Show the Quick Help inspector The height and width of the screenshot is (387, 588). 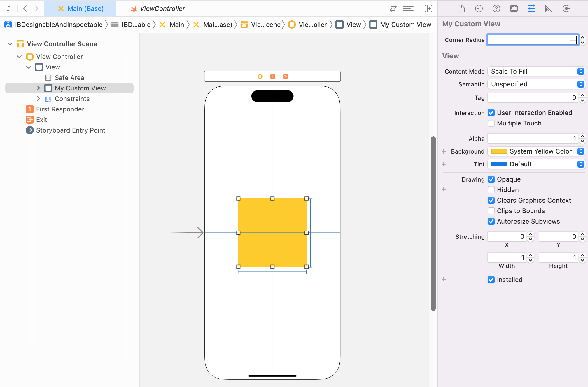(496, 8)
